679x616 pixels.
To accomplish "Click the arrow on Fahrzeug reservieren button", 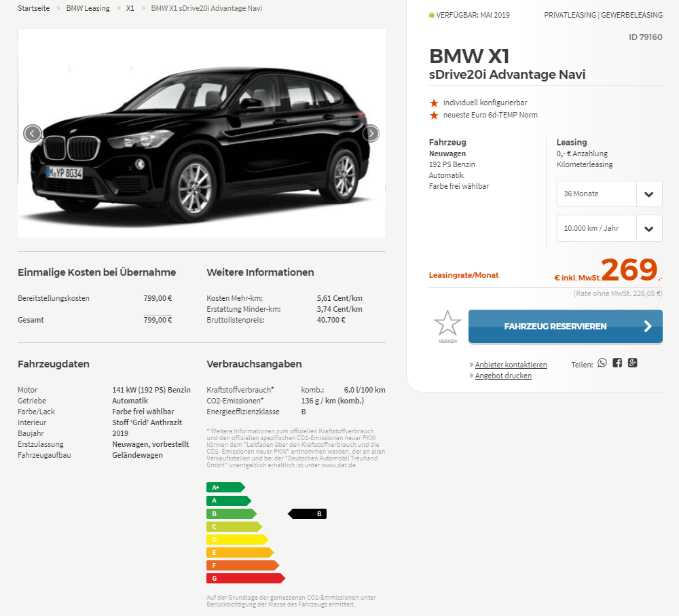I will click(x=648, y=326).
